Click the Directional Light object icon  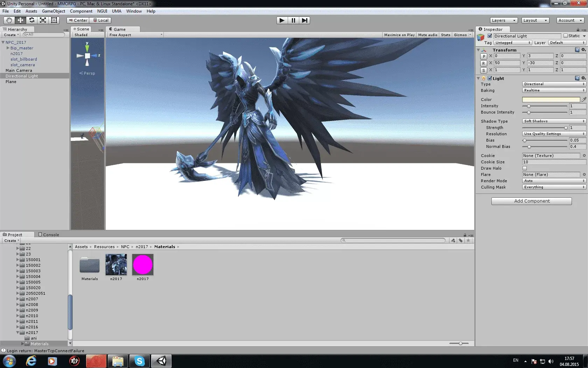coord(481,37)
